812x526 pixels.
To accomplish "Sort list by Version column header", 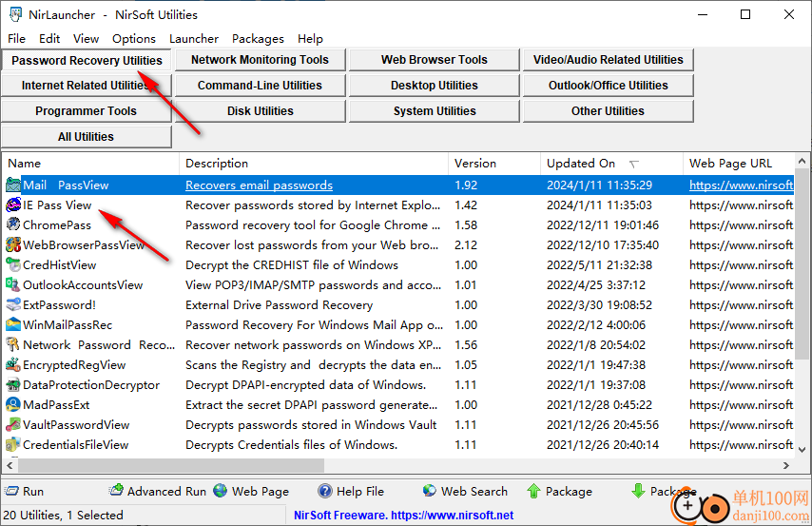I will pos(494,164).
